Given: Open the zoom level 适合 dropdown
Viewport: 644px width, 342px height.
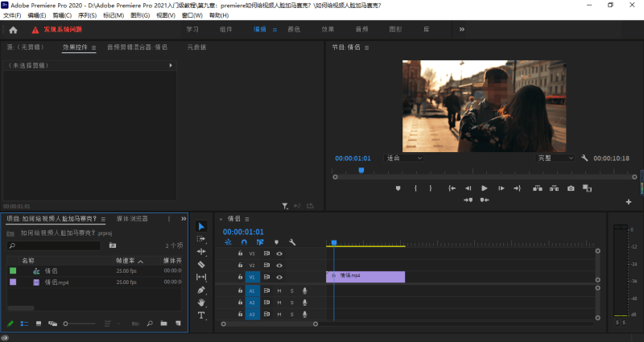Looking at the screenshot, I should coord(404,158).
